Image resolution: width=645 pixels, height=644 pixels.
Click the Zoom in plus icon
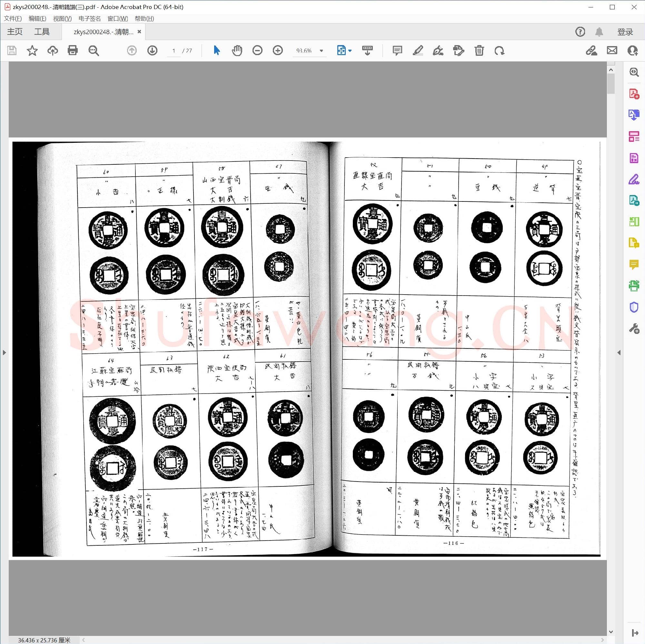pyautogui.click(x=277, y=50)
